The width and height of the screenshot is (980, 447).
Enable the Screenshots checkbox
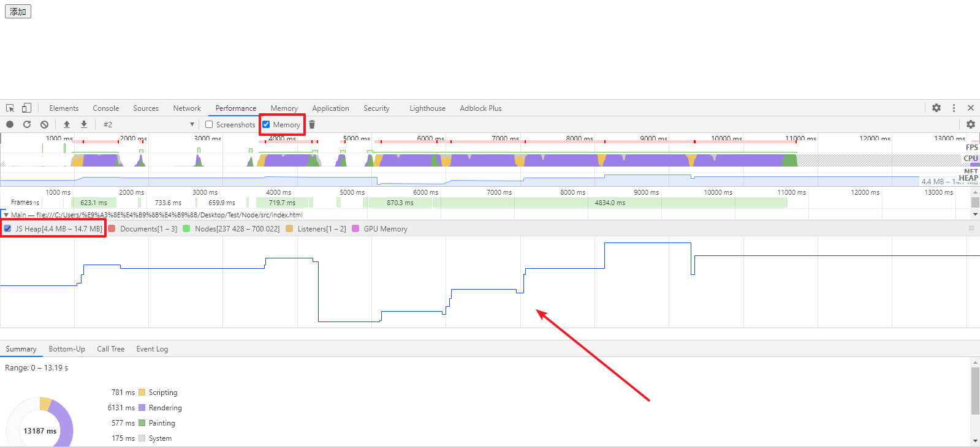point(209,124)
